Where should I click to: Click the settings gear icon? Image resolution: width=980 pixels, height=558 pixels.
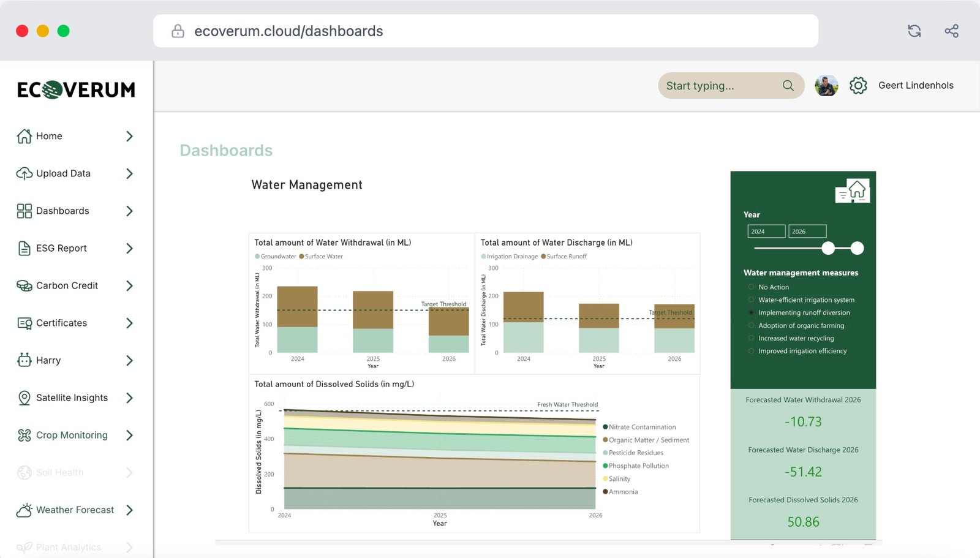tap(858, 86)
